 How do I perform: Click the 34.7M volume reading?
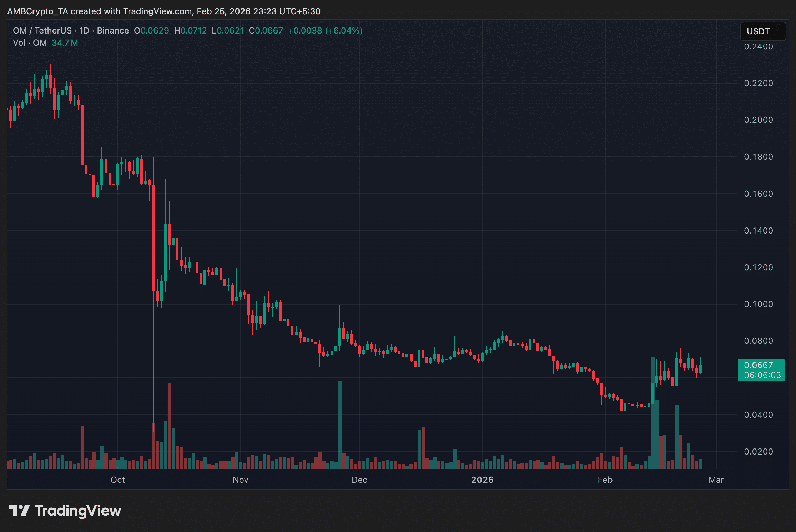pos(65,42)
